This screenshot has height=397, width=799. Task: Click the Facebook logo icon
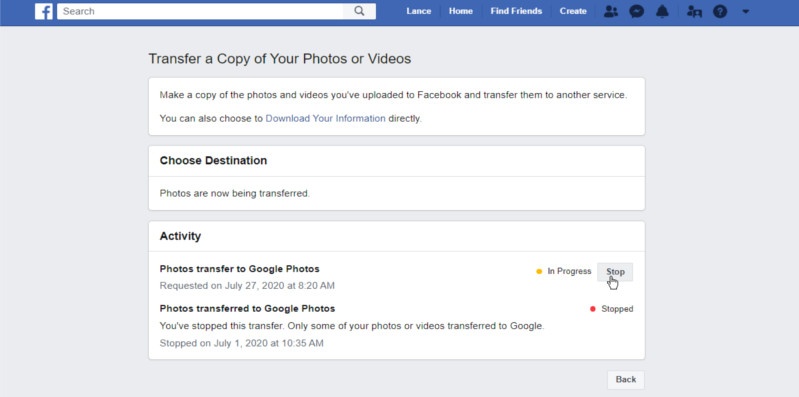44,11
